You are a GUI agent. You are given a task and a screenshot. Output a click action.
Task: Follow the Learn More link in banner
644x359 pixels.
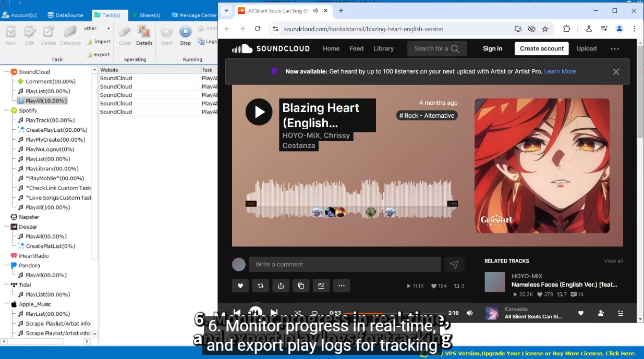[560, 72]
